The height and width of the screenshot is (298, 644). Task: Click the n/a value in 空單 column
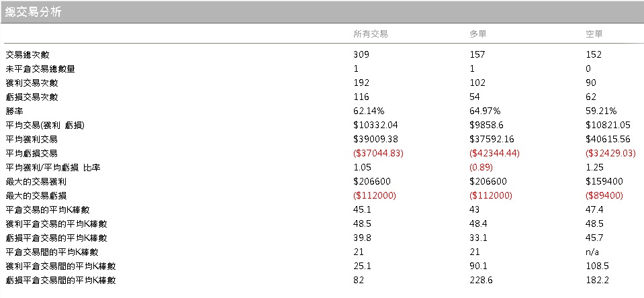coord(592,252)
